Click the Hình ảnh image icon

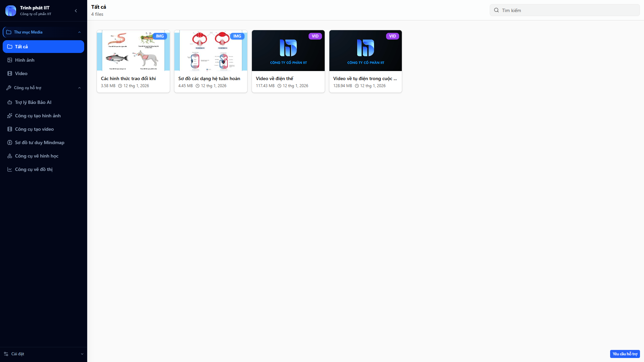(x=10, y=60)
